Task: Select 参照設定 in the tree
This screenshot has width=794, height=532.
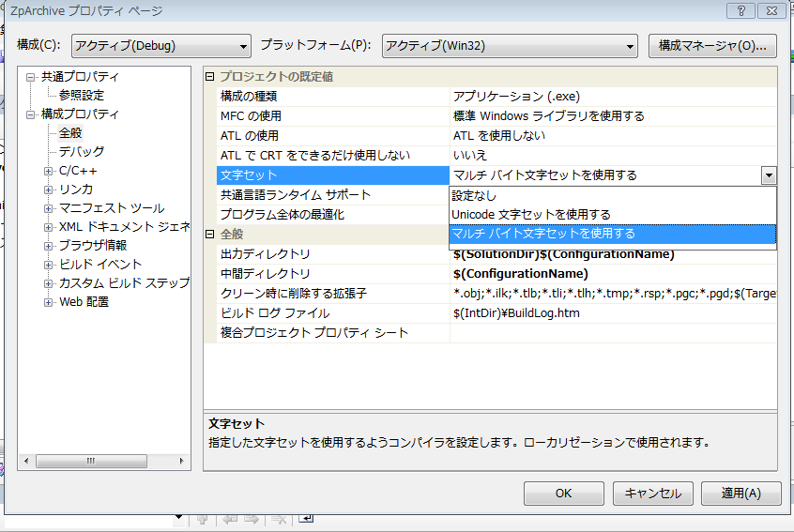Action: (x=81, y=95)
